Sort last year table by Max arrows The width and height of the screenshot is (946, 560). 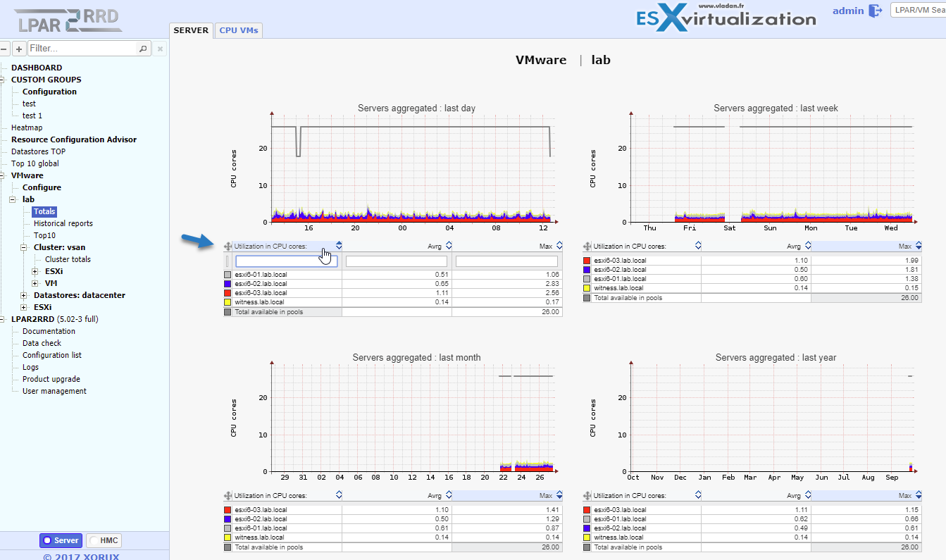point(919,495)
